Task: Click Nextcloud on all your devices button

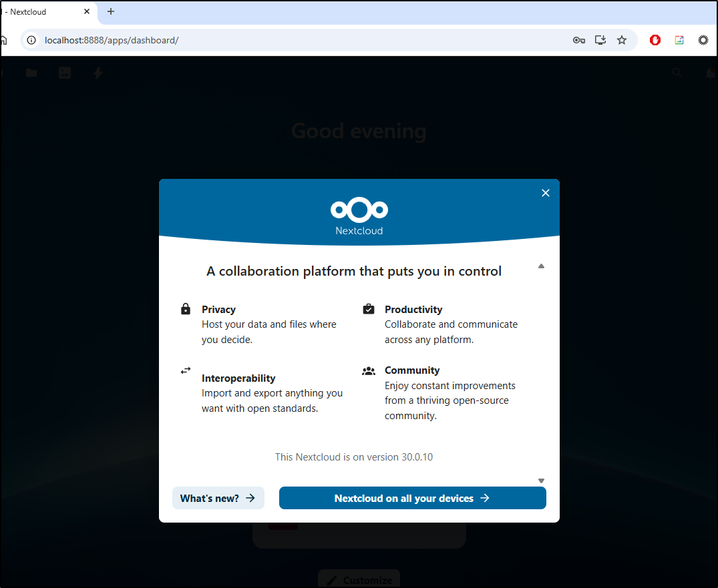Action: click(x=412, y=498)
